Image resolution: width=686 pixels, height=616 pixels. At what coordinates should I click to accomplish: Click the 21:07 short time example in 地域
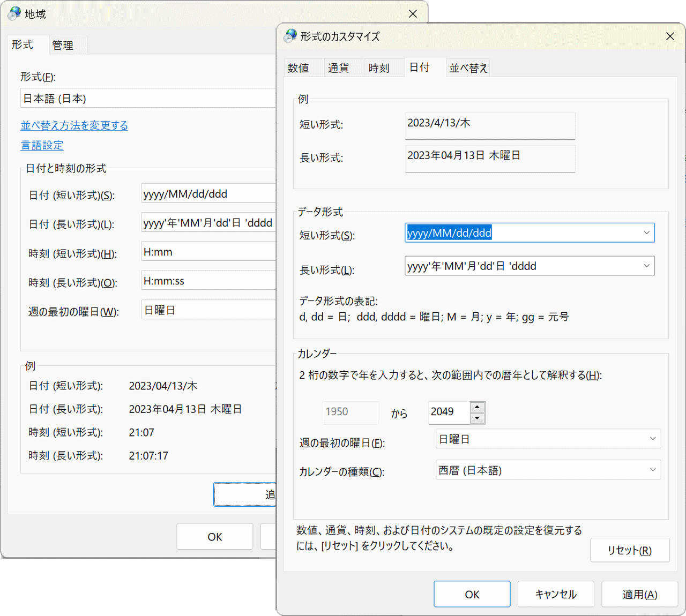tap(141, 432)
